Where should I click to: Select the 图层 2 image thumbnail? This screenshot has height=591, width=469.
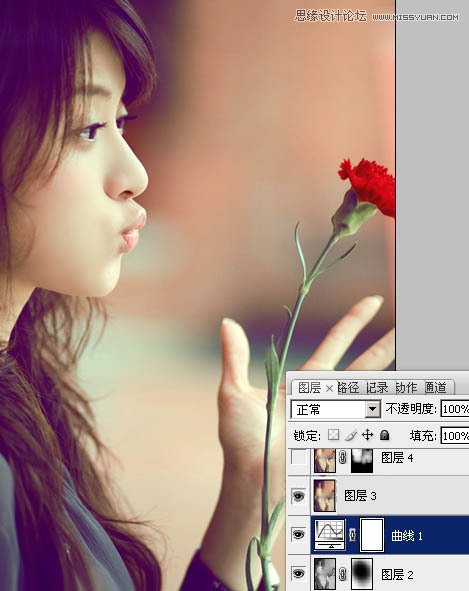tap(325, 574)
